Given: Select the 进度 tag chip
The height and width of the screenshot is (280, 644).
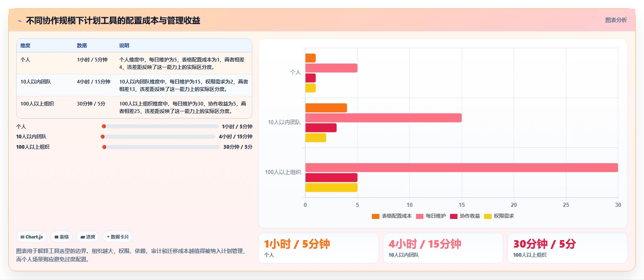Looking at the screenshot, I should (88, 237).
